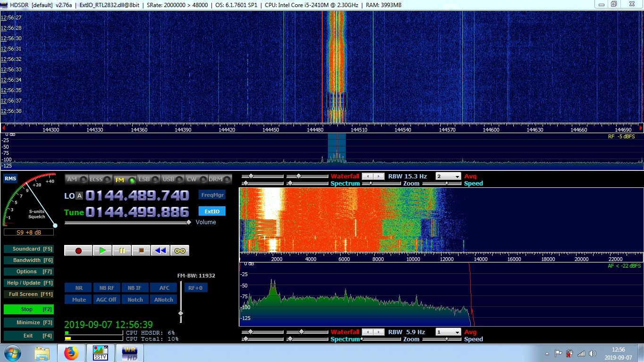Open the SSTV application on the taskbar
The width and height of the screenshot is (644, 362).
point(100,353)
